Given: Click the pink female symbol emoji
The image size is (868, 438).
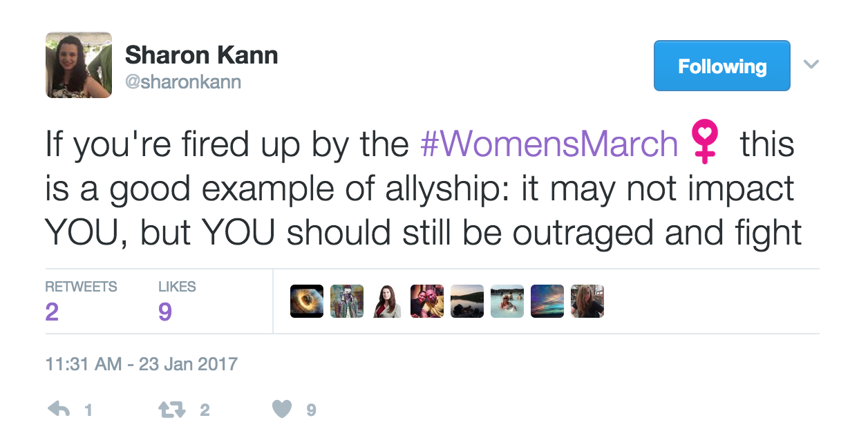Looking at the screenshot, I should [x=704, y=144].
